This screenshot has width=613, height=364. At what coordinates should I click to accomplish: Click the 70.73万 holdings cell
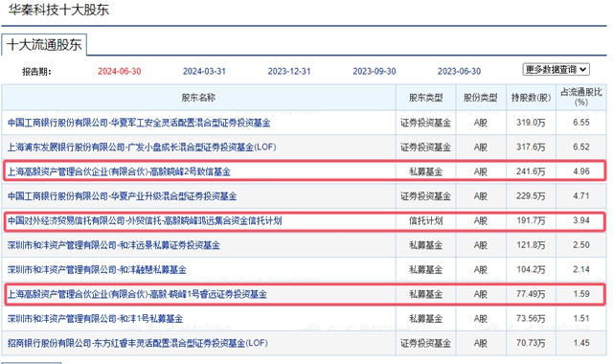[x=531, y=343]
